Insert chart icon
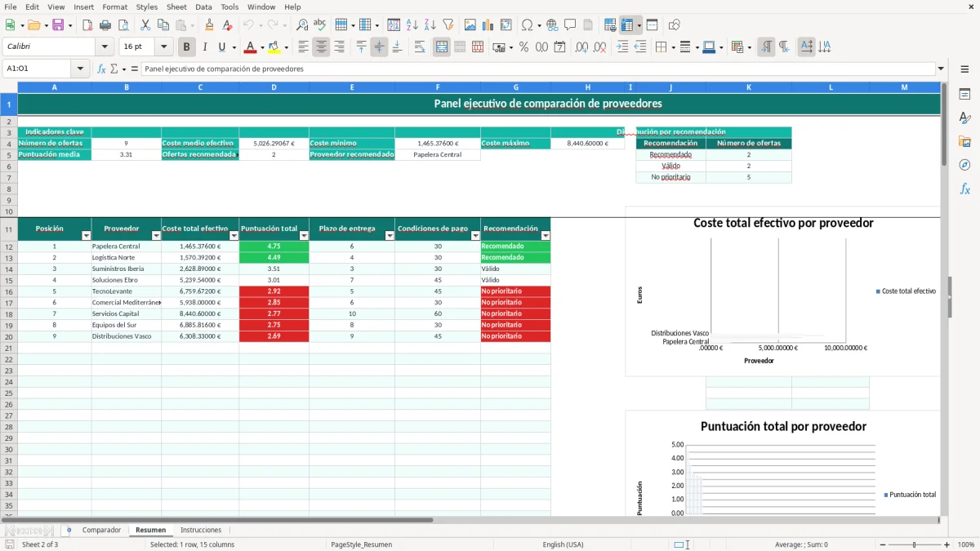 pos(488,25)
